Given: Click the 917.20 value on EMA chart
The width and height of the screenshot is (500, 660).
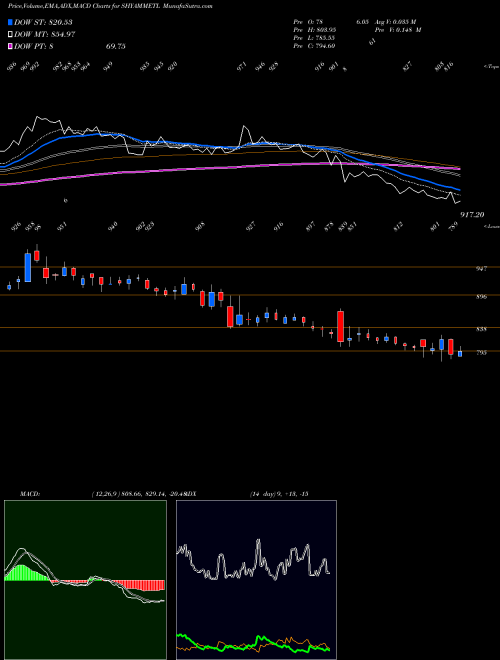Looking at the screenshot, I should (472, 215).
